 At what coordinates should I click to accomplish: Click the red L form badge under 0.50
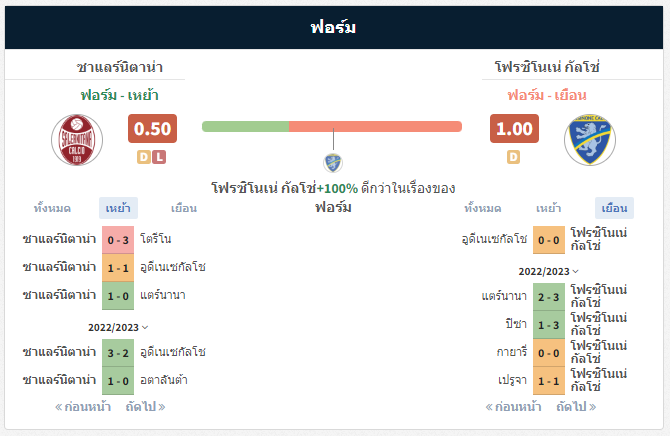[x=159, y=157]
